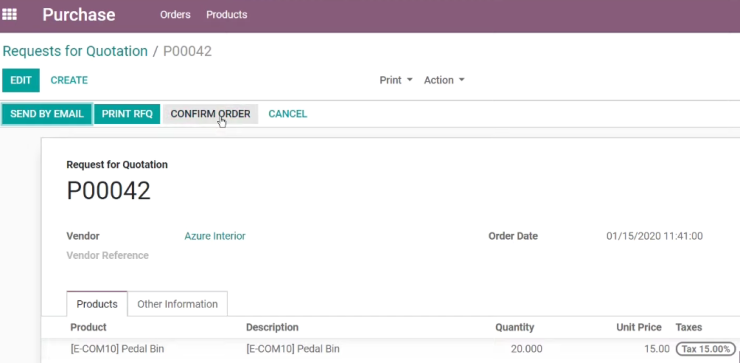Click the CREATE button
This screenshot has height=363, width=740.
pyautogui.click(x=69, y=80)
